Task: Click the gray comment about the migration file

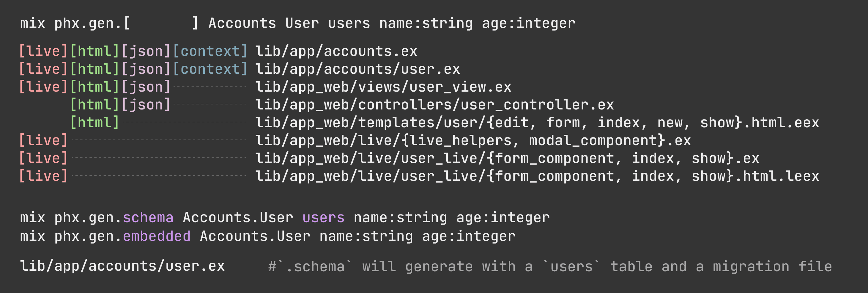Action: tap(550, 266)
